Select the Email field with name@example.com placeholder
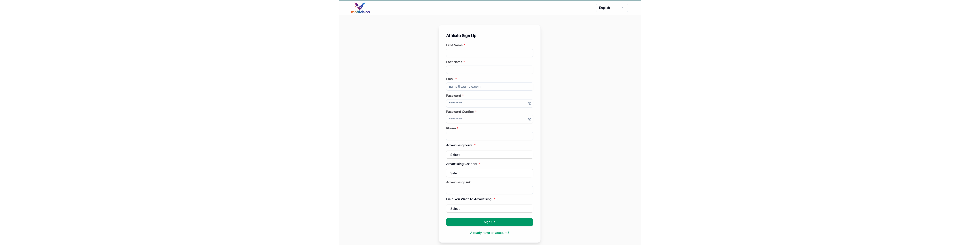Screen dimensions: 980x245 (489, 87)
